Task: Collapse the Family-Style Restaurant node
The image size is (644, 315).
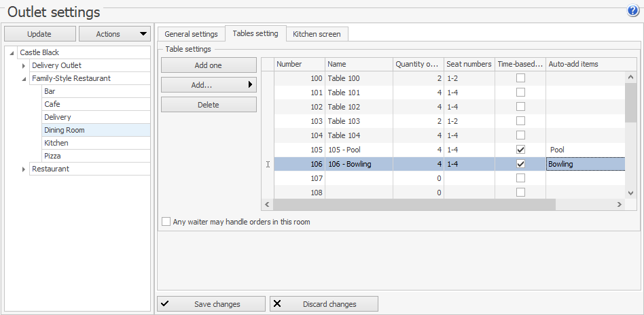Action: tap(24, 79)
